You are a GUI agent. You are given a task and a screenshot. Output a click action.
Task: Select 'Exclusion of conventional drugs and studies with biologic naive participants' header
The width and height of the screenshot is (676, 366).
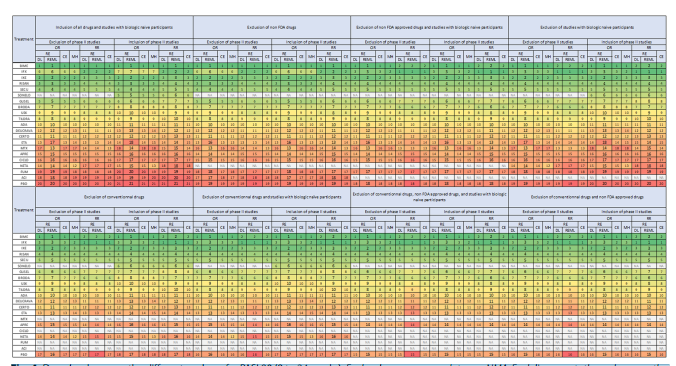point(272,197)
